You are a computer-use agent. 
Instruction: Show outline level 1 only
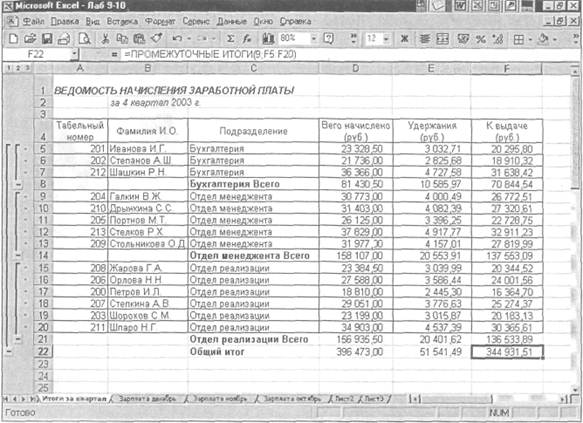(9, 68)
